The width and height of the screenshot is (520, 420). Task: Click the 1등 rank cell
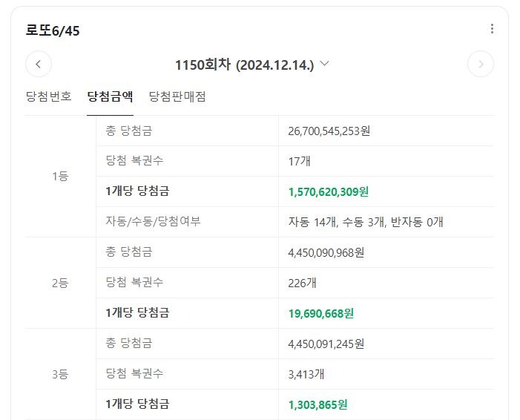click(x=60, y=176)
